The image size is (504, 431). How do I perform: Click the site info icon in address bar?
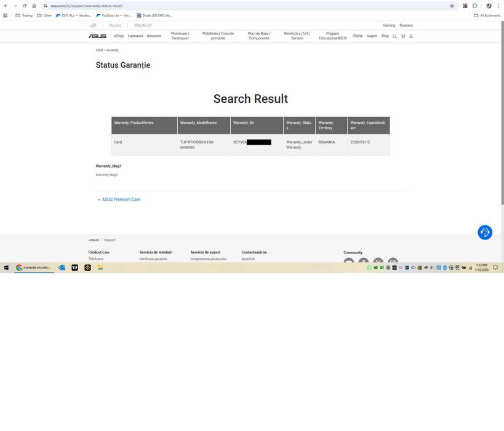(46, 6)
